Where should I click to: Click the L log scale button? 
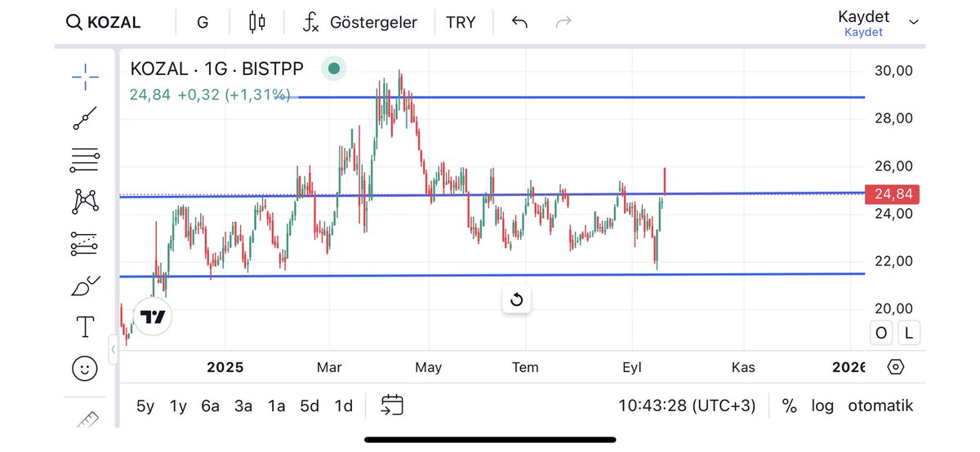pos(908,333)
